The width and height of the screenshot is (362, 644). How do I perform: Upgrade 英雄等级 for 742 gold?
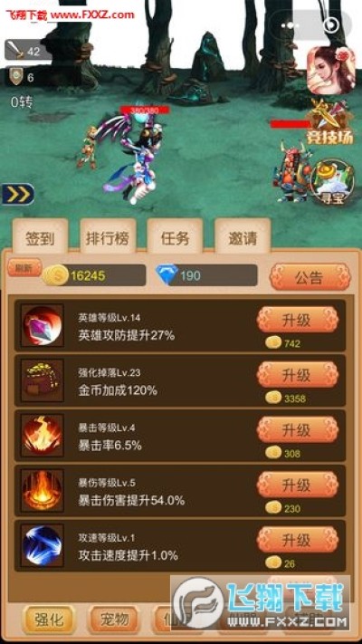298,319
